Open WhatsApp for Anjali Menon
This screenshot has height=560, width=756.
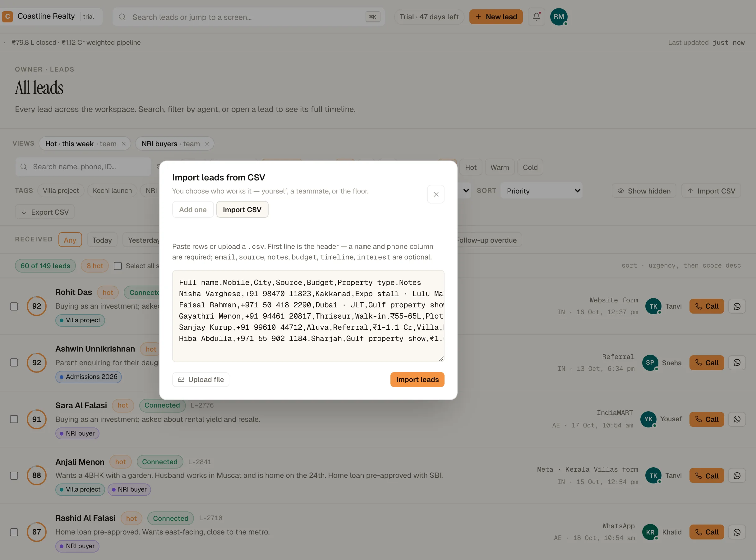737,476
